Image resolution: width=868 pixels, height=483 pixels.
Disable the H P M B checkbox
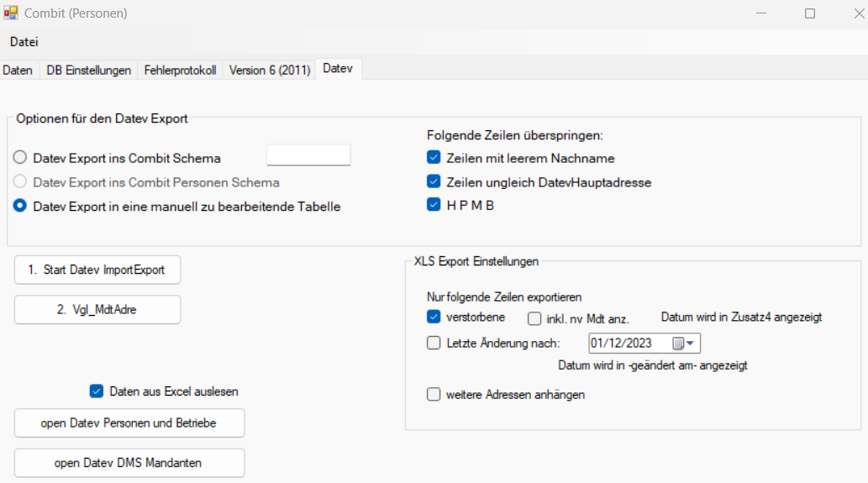click(x=434, y=205)
